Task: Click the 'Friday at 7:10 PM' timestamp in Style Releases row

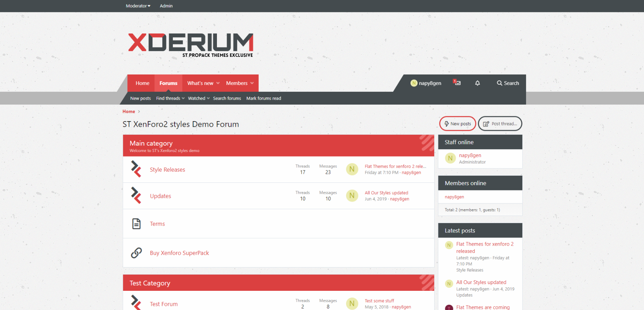Action: click(x=382, y=173)
